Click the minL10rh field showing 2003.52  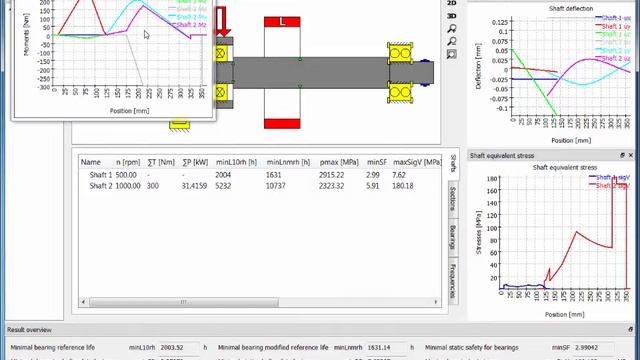coord(179,347)
